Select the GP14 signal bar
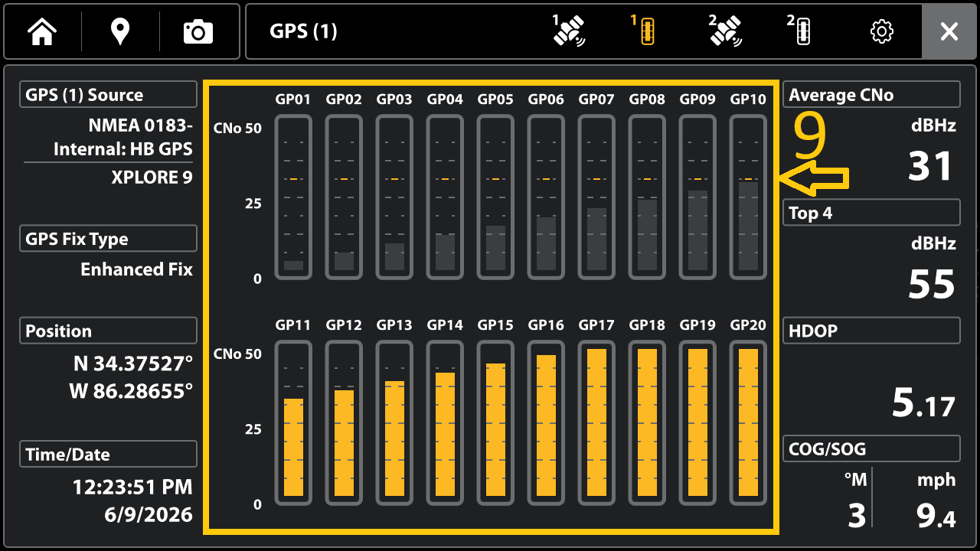The height and width of the screenshot is (551, 980). [x=445, y=422]
